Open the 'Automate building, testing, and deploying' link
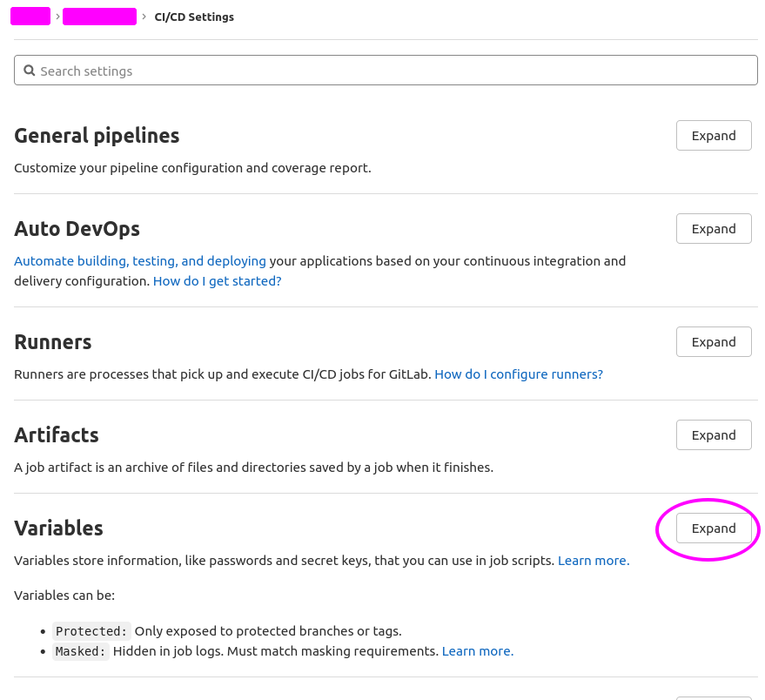Screen dimensions: 765x700 click(x=140, y=261)
